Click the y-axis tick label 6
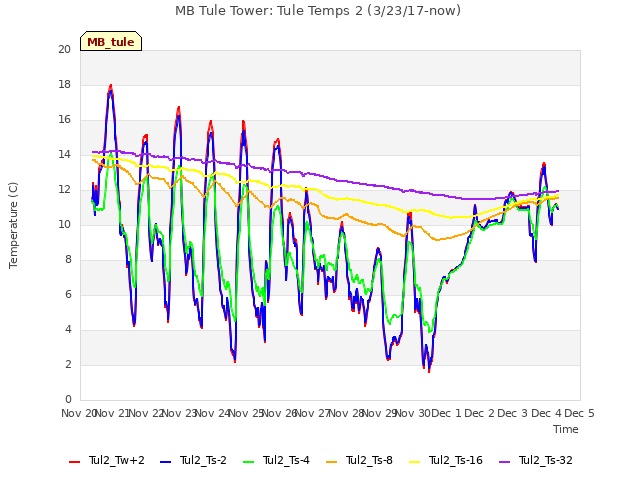Screen dimensions: 640x480 [68, 295]
